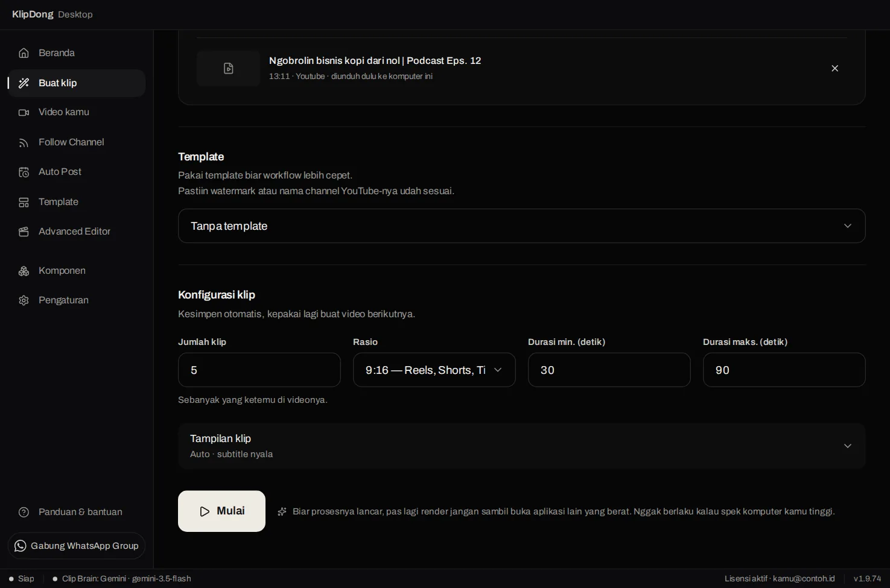Open Panduan & bantuan link
This screenshot has width=890, height=588.
(77, 512)
